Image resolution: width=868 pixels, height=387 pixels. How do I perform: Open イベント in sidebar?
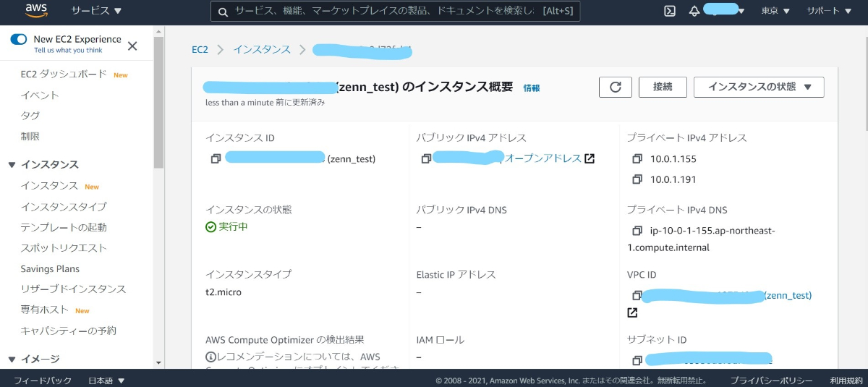tap(40, 95)
